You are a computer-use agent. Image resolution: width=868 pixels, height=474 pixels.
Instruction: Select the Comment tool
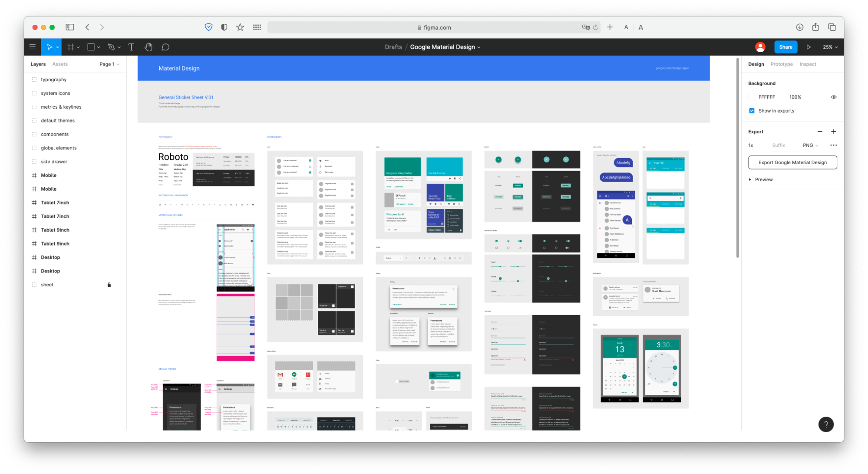165,47
